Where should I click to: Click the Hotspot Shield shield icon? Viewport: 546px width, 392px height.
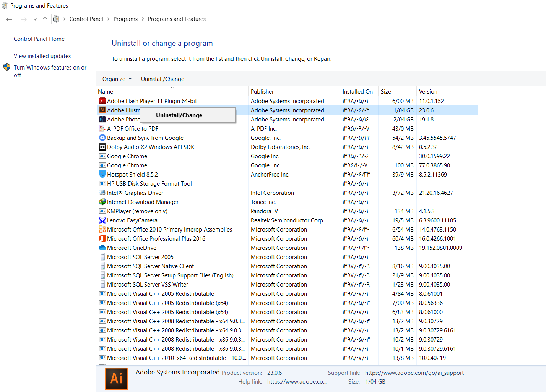[102, 174]
